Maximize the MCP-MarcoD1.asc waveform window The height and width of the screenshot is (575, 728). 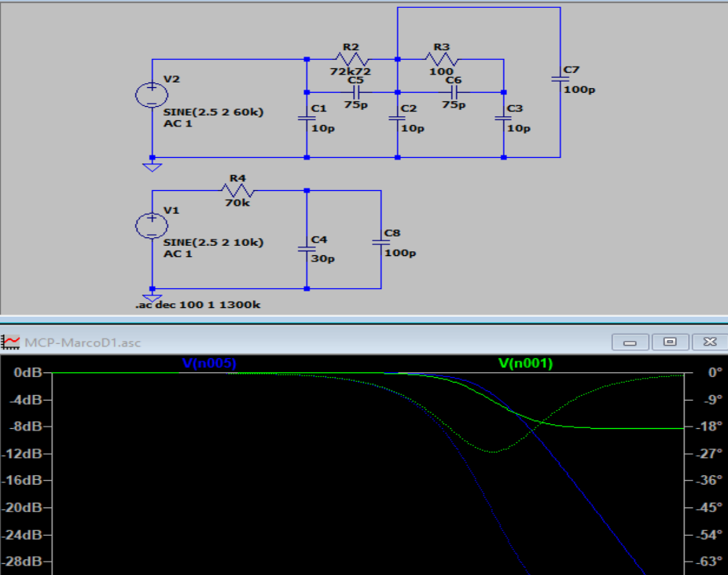[670, 342]
